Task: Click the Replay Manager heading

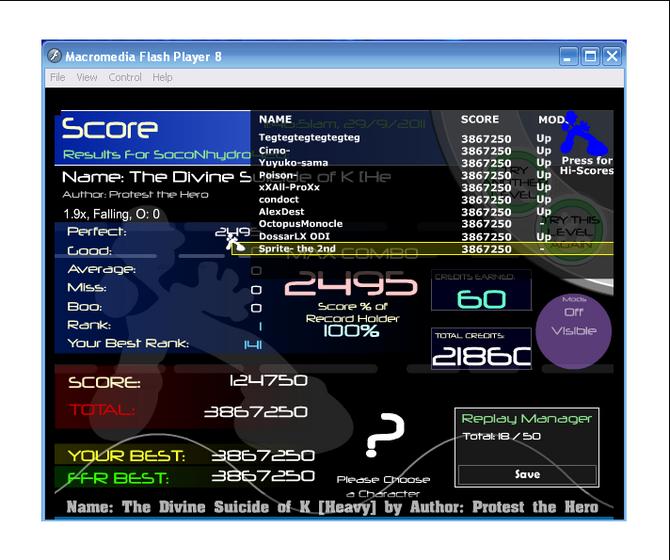Action: pyautogui.click(x=526, y=419)
